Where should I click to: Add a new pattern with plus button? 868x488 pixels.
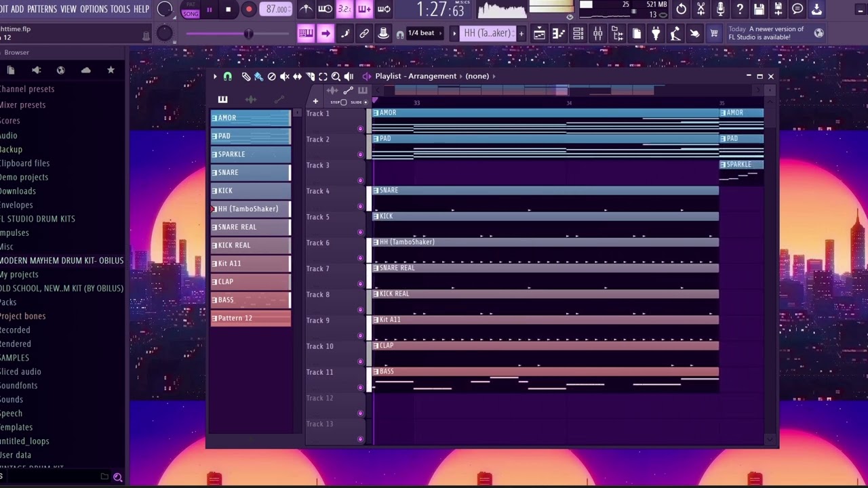point(521,33)
